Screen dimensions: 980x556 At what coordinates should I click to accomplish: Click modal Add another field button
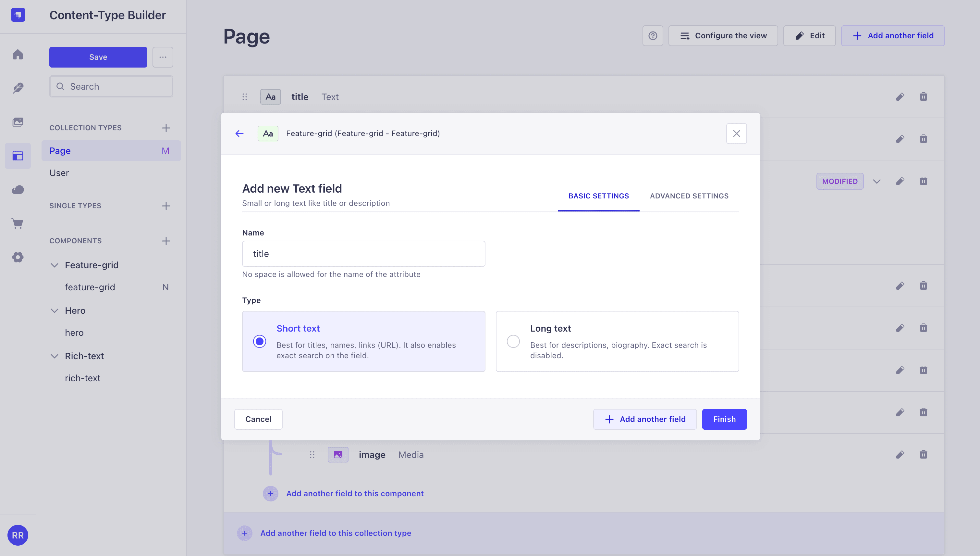coord(645,419)
